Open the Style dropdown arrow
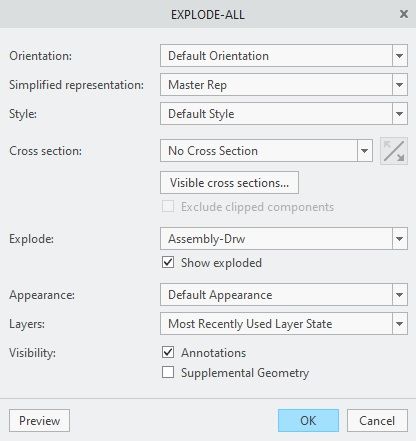The image size is (416, 441). click(x=400, y=114)
